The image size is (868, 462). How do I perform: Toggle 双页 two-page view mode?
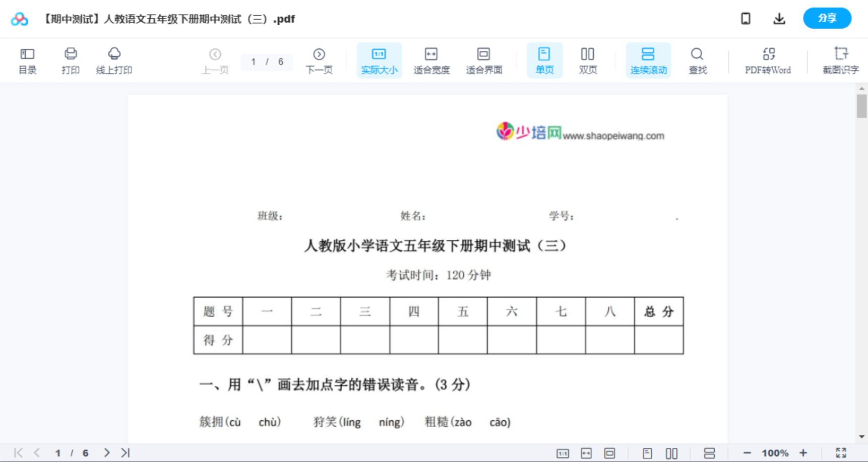tap(588, 60)
